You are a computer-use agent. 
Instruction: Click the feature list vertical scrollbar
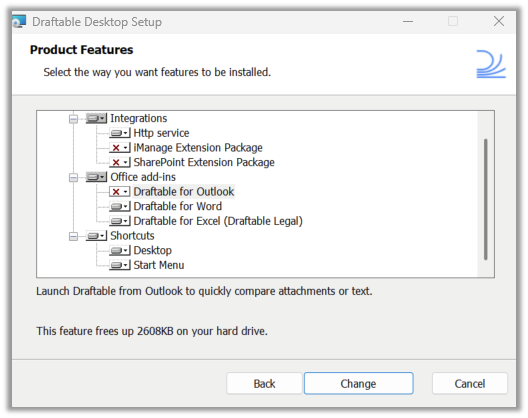pyautogui.click(x=486, y=199)
